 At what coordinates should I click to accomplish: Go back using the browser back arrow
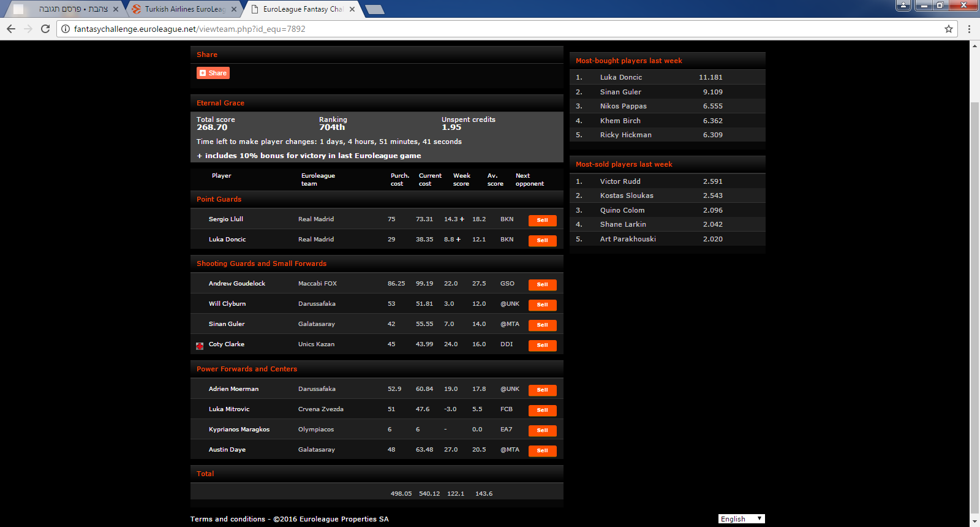coord(11,29)
